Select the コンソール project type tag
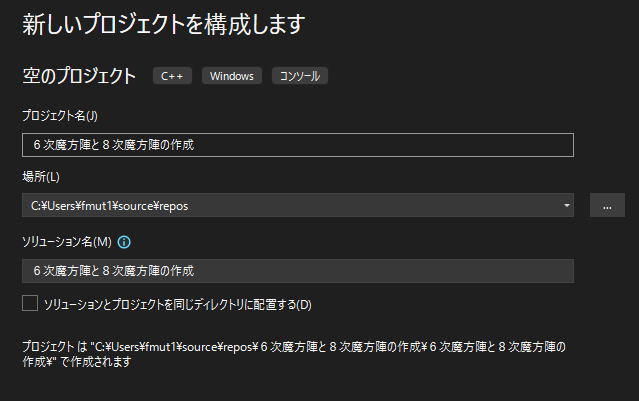639x401 pixels. point(301,76)
